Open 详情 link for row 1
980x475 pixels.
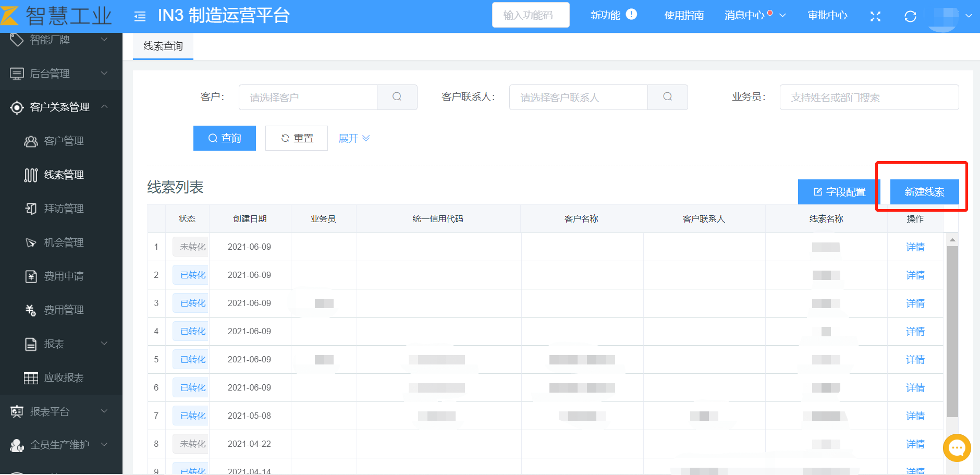pyautogui.click(x=915, y=247)
